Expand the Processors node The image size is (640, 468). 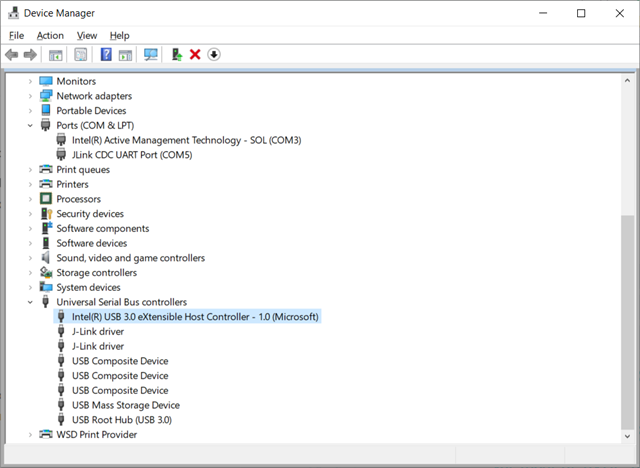pos(30,199)
